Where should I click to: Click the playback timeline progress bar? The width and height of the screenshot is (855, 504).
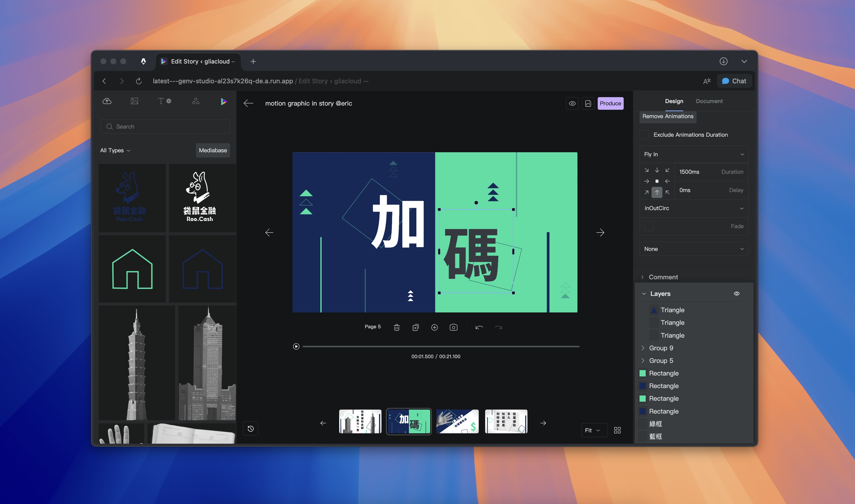(441, 346)
